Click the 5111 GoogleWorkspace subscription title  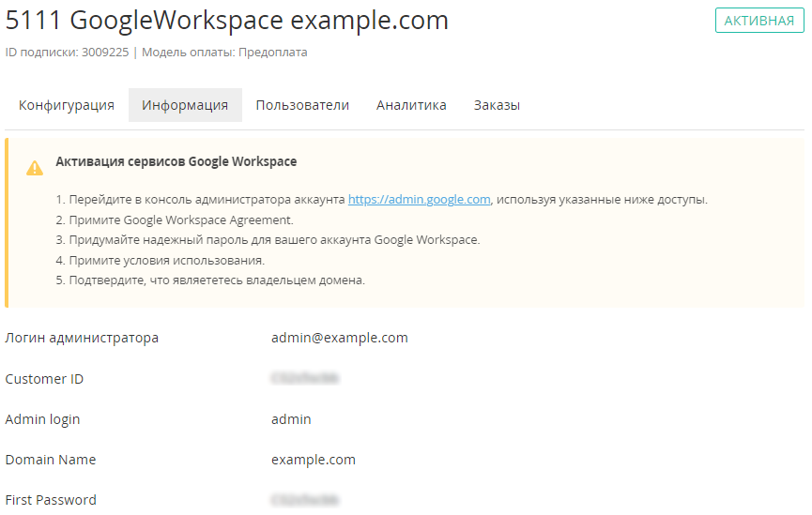click(227, 21)
